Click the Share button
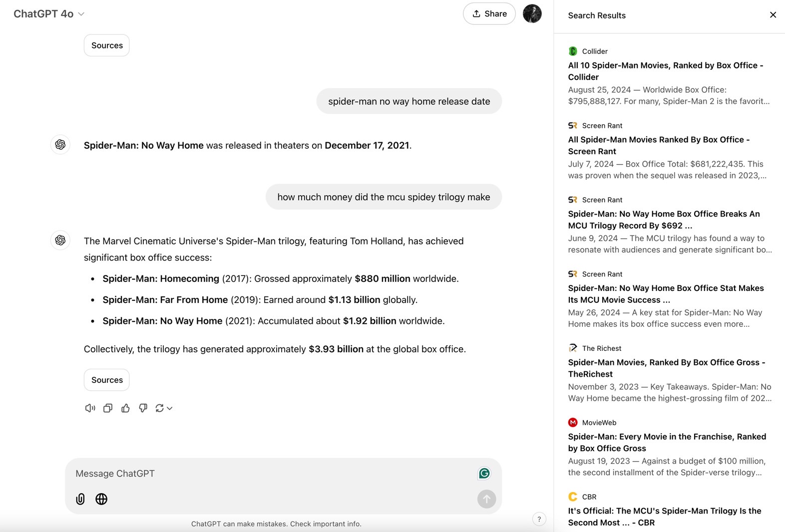 [x=489, y=14]
